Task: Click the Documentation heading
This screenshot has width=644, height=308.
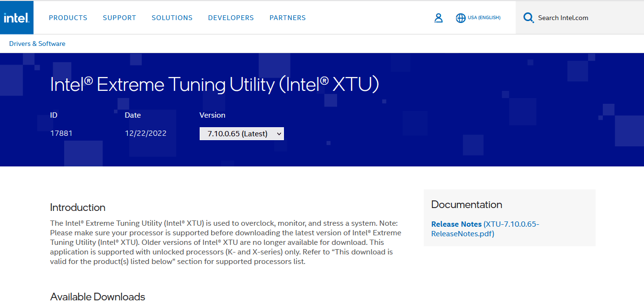Action: coord(467,205)
